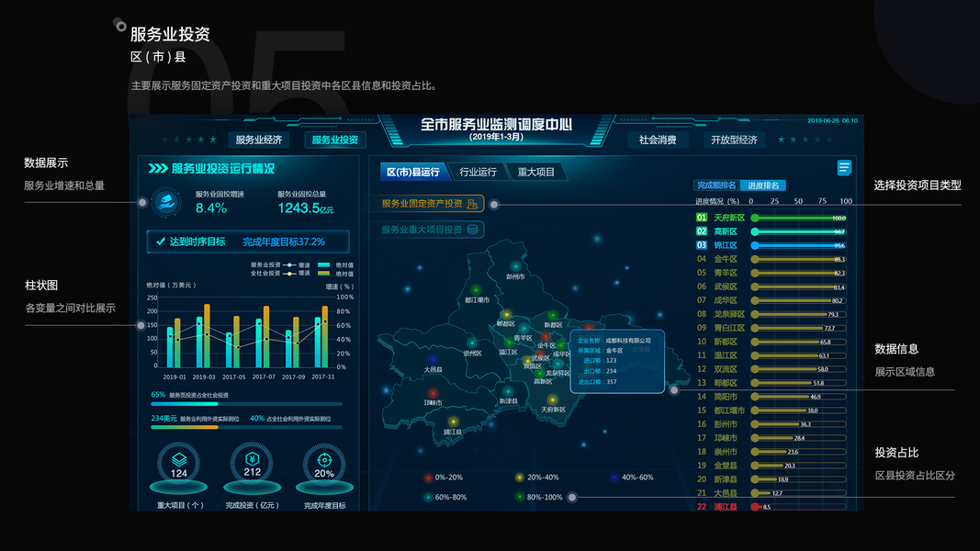Viewport: 980px width, 551px height.
Task: Click the target icon above 20%
Action: pos(324,460)
